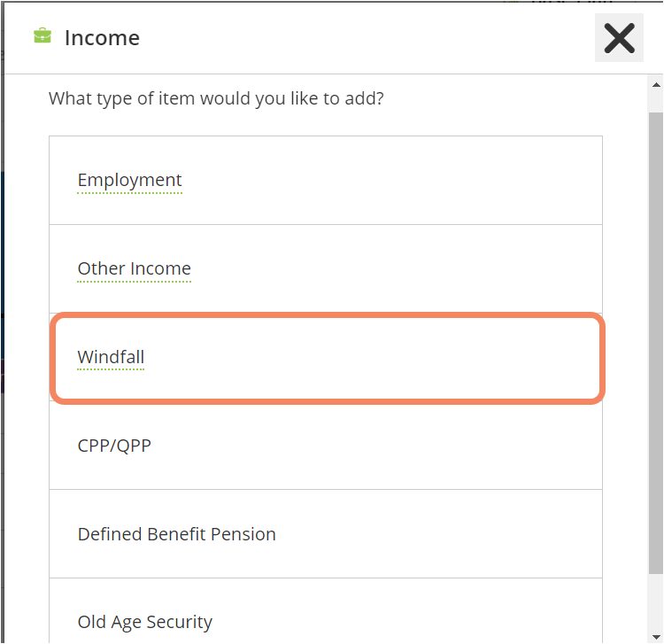
Task: Click the Income dialog title text
Action: [102, 38]
